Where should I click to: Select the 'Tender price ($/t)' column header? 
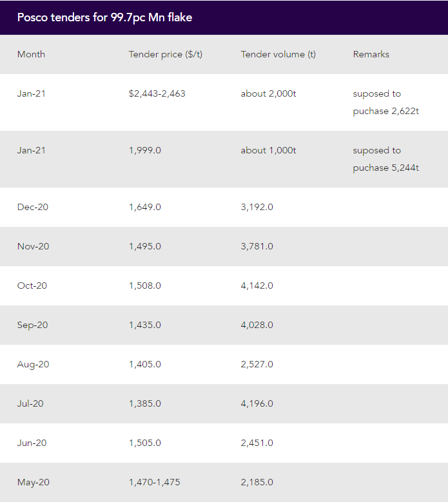[166, 54]
